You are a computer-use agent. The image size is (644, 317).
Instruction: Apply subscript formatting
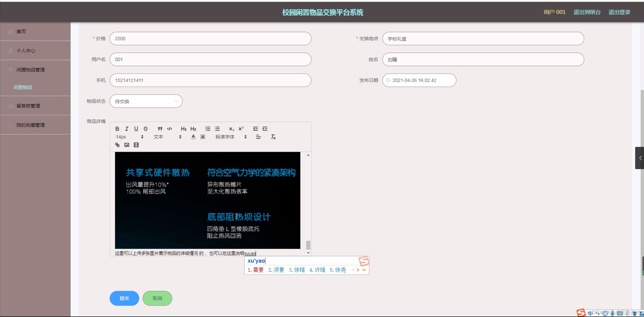click(231, 129)
